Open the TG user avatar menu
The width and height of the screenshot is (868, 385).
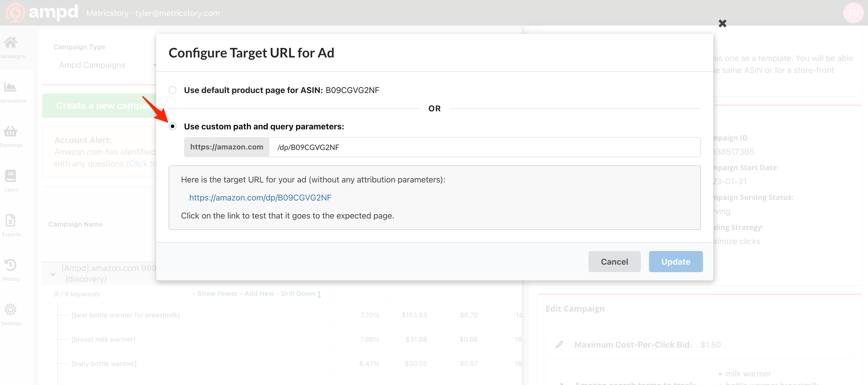click(853, 13)
